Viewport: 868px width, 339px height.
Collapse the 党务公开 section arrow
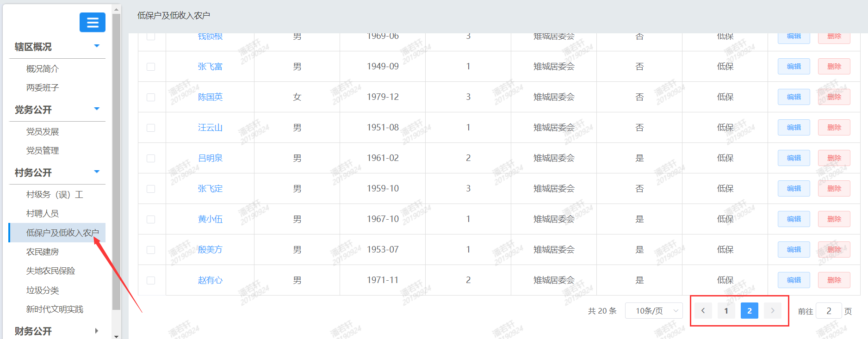pos(97,109)
